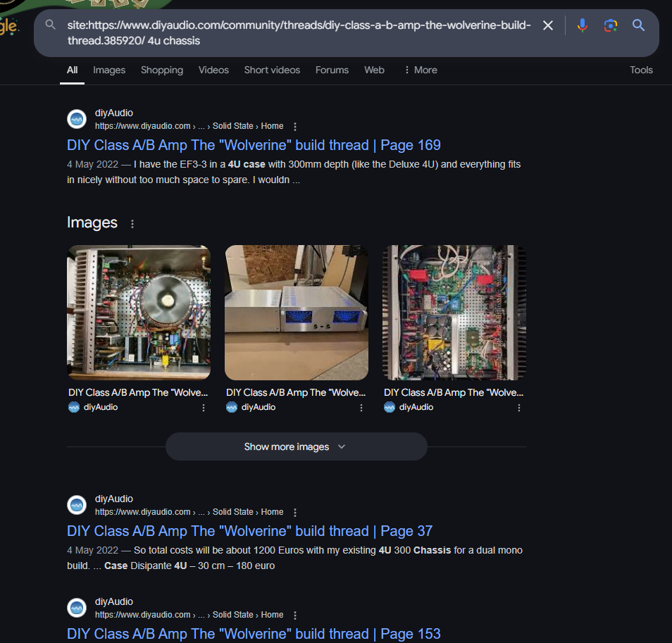The height and width of the screenshot is (643, 672).
Task: Open Google Lens image search icon
Action: click(610, 25)
